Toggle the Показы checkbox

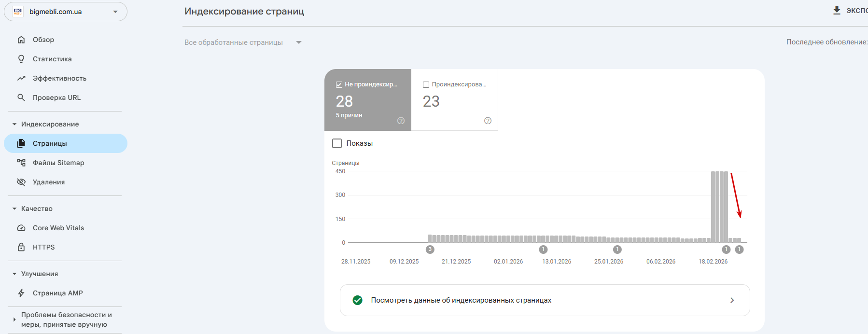(337, 143)
